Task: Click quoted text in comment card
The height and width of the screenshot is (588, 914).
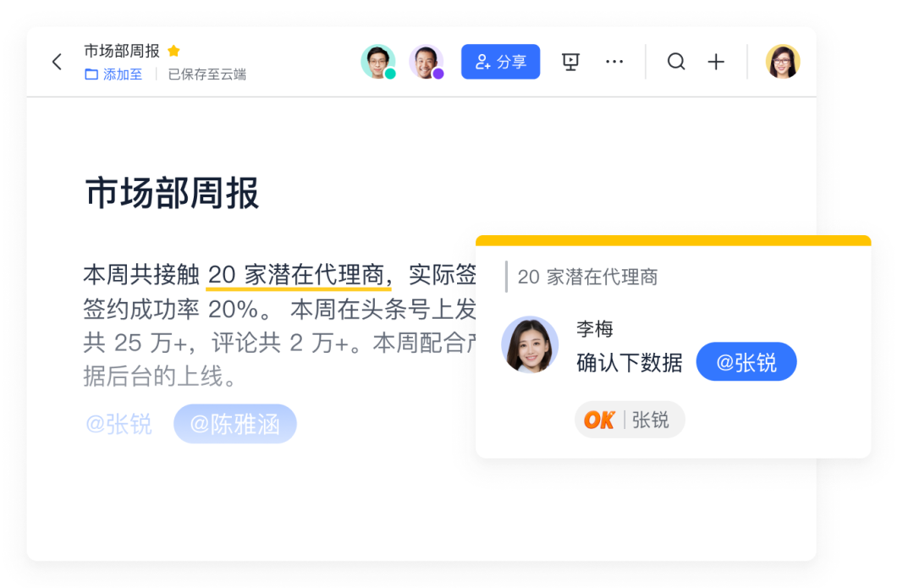Action: [x=587, y=277]
